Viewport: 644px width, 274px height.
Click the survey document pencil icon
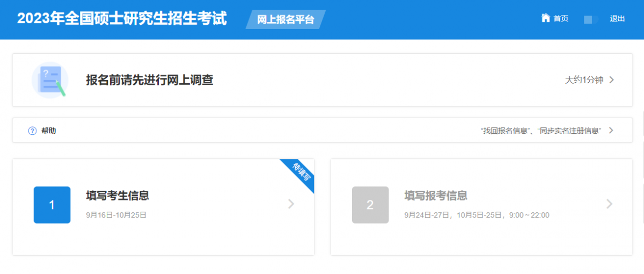click(x=50, y=80)
